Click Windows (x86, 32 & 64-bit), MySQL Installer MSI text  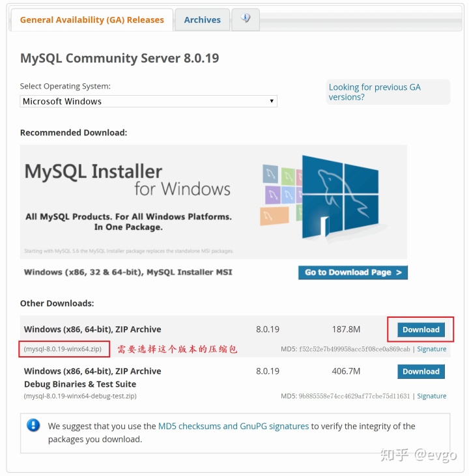128,272
